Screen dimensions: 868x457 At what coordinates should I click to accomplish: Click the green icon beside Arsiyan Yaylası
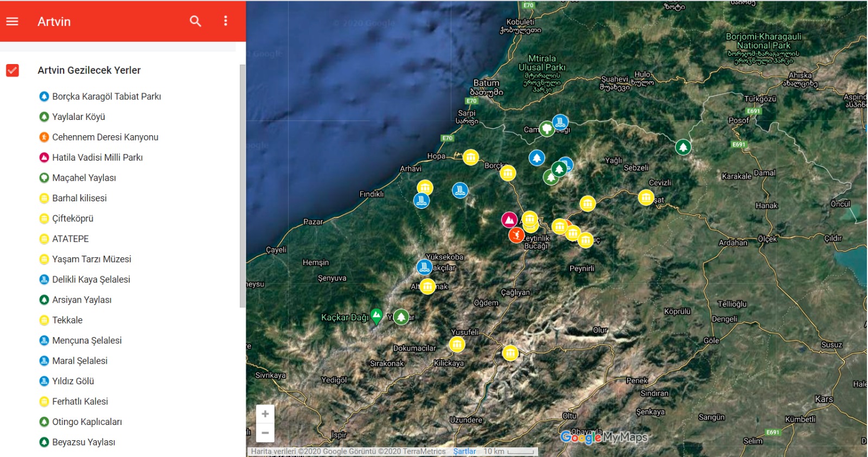(x=44, y=300)
